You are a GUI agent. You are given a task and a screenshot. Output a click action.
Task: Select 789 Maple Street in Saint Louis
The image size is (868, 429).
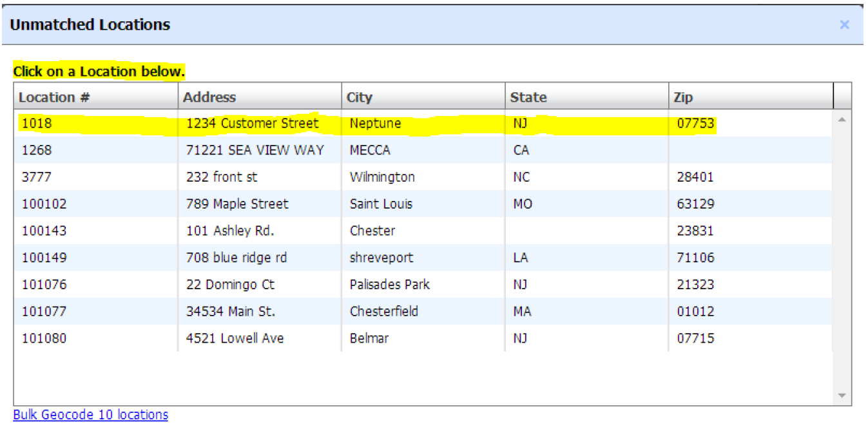click(237, 204)
